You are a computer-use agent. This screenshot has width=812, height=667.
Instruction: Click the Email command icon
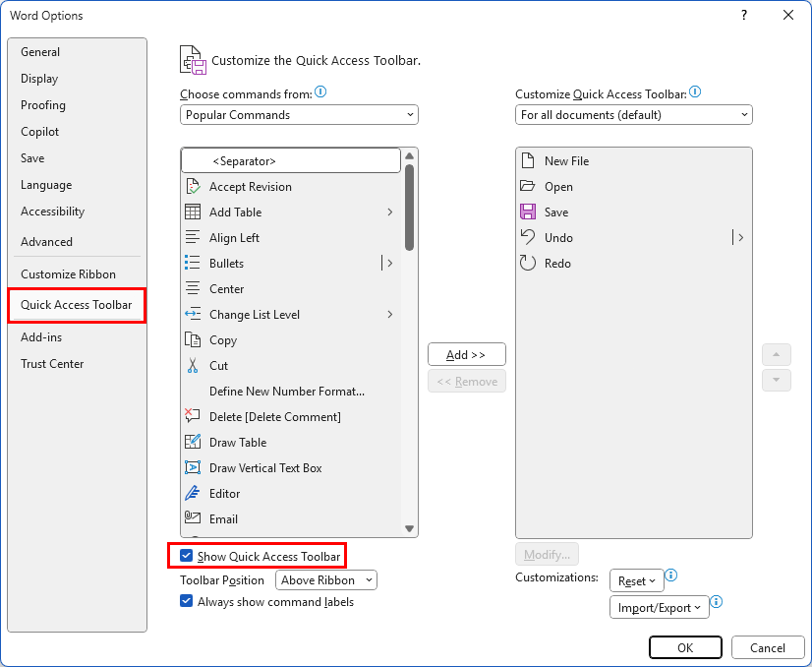pyautogui.click(x=193, y=517)
